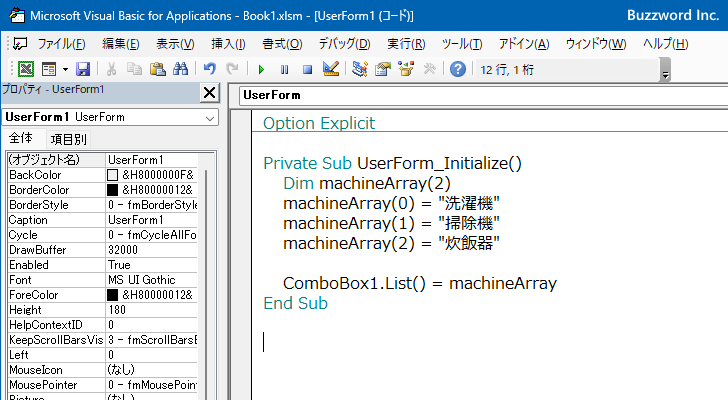Click the Reset stop icon
Viewport: 728px width, 400px height.
307,70
